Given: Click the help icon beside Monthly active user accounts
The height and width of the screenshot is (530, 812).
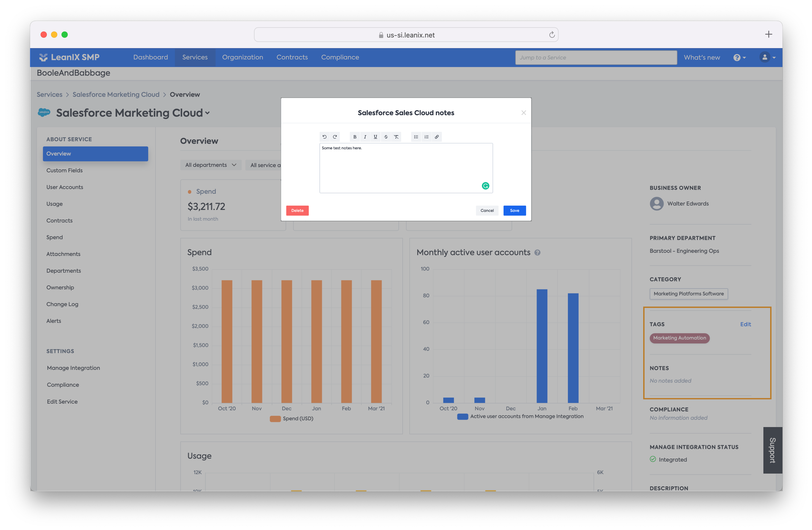Looking at the screenshot, I should tap(537, 252).
